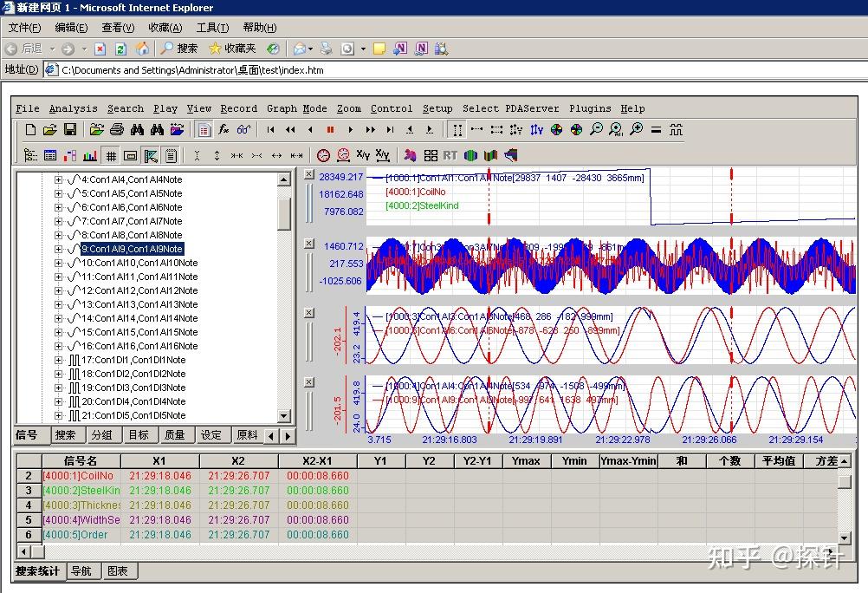Click the bar chart histogram icon
Screen dimensions: 868x593
click(90, 156)
